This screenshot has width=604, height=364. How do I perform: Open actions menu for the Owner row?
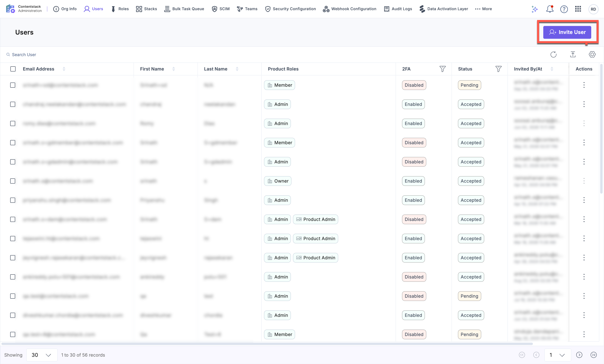[584, 181]
